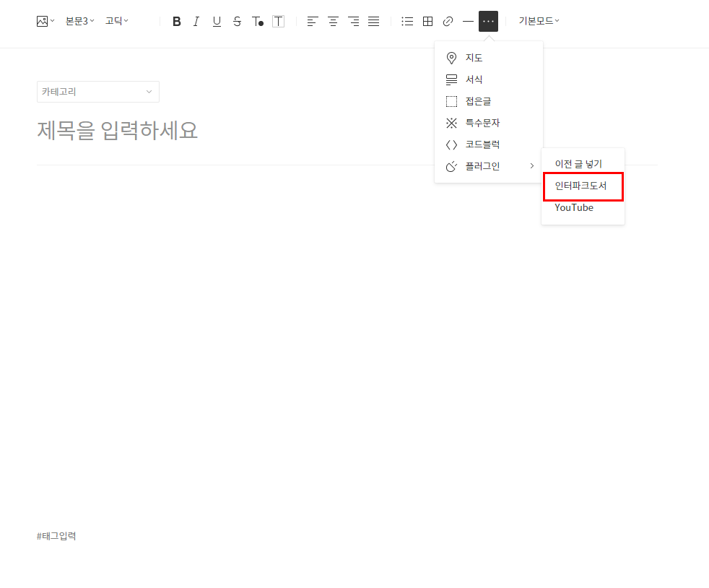Click the code brackets icon
Screen dimensions: 709x588
[x=451, y=144]
